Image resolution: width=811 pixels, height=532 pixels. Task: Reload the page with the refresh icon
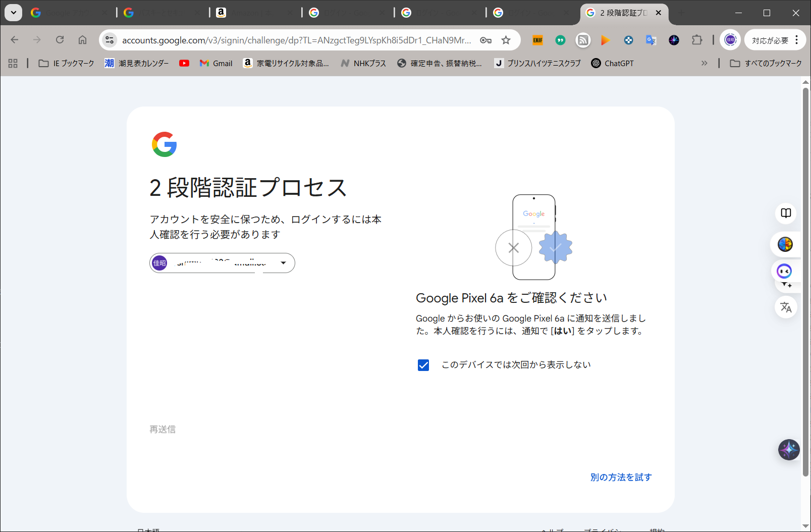point(60,40)
